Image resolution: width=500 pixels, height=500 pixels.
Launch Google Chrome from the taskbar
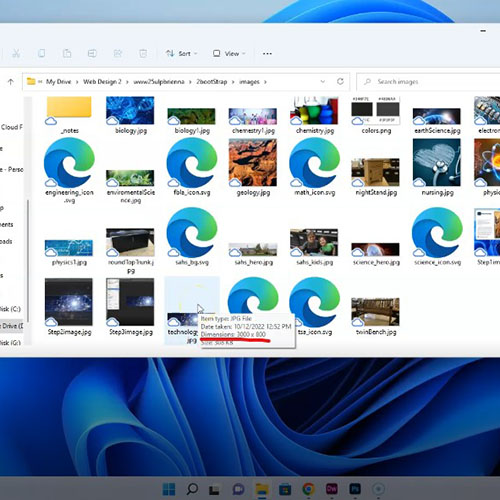point(309,489)
